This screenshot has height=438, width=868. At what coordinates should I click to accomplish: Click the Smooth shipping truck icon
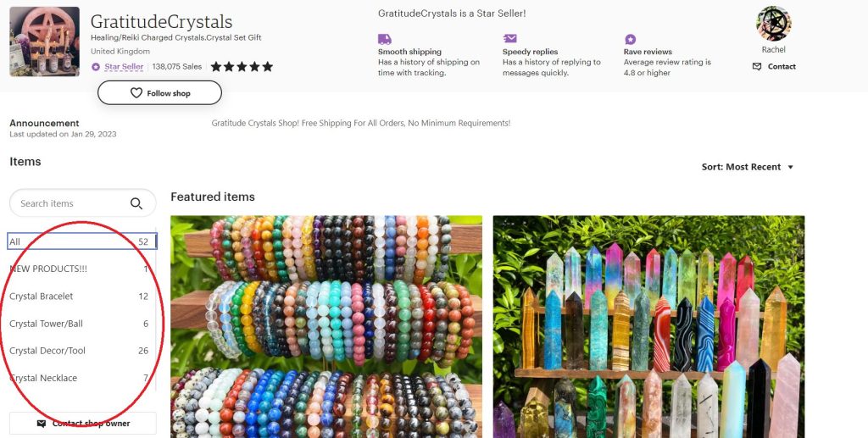(x=385, y=39)
